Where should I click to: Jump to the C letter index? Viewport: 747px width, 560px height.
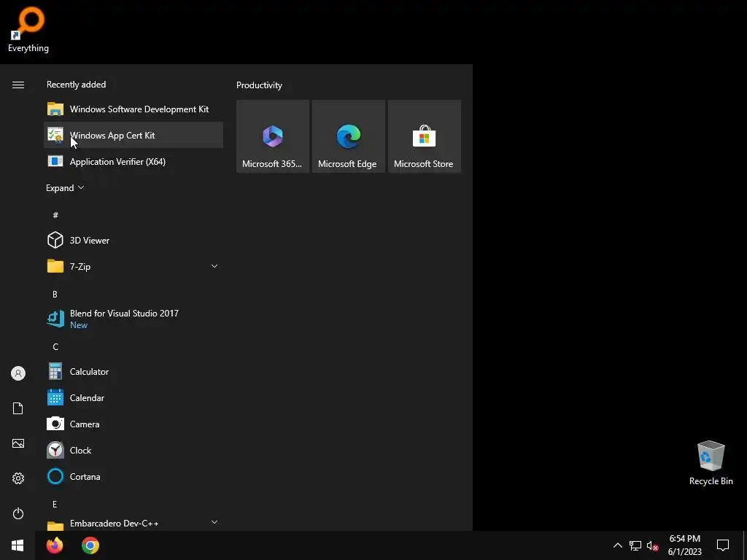pyautogui.click(x=55, y=346)
